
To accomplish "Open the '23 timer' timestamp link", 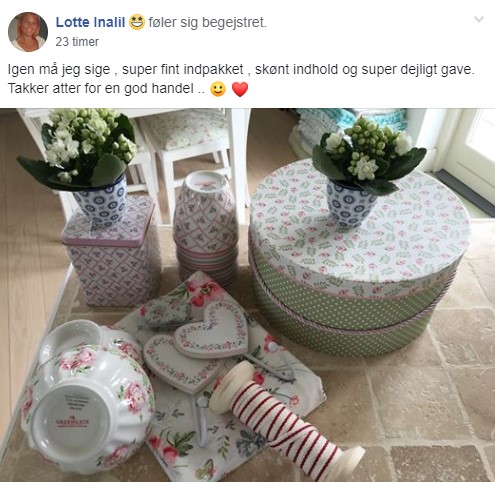I will click(77, 42).
